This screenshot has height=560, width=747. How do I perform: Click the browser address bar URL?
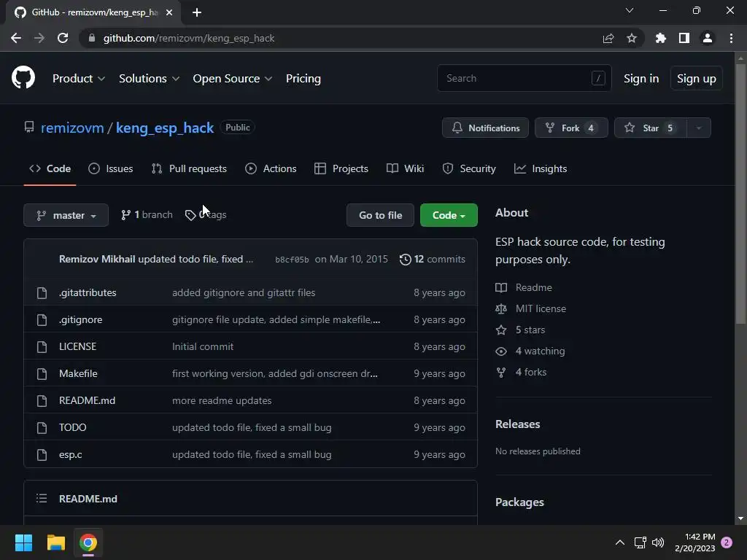(x=189, y=38)
